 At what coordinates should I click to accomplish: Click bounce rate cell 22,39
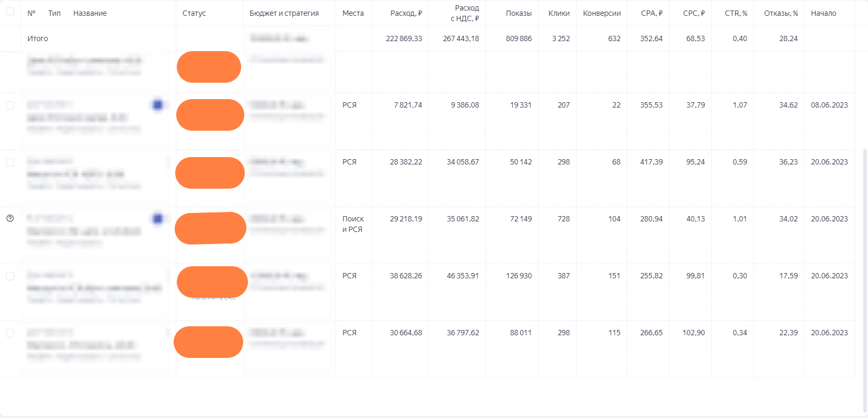(x=788, y=333)
